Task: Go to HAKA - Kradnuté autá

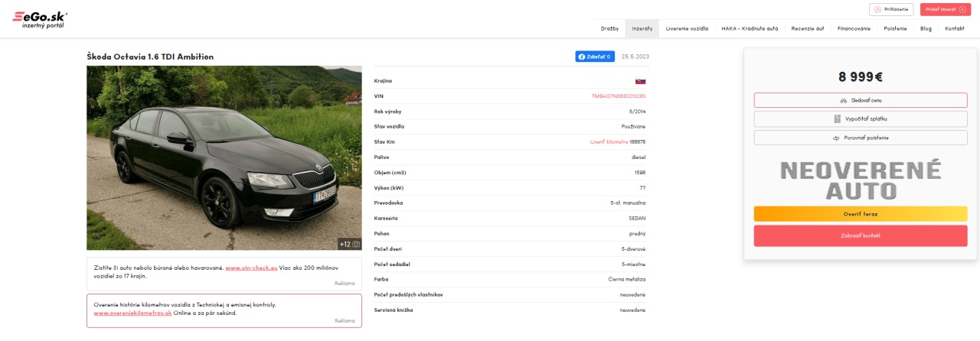Action: pos(750,28)
